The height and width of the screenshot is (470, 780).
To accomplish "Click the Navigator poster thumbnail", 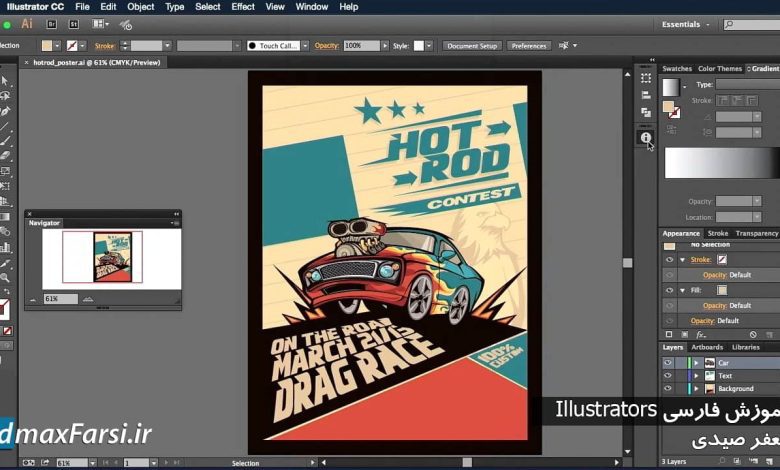I will [112, 257].
